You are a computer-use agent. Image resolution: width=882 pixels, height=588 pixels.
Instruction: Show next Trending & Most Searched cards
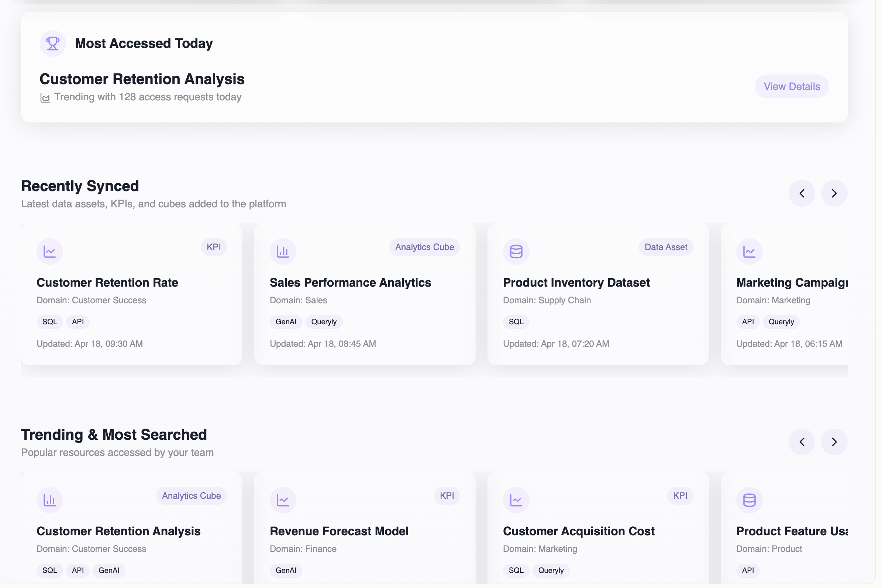[x=834, y=442]
